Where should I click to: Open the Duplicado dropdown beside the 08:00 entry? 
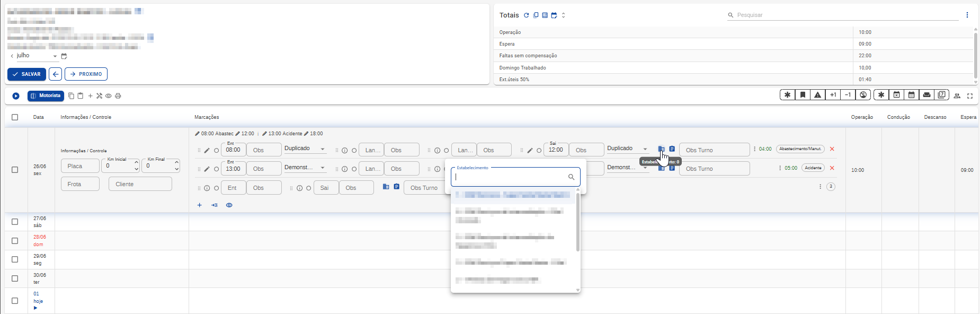pos(305,149)
